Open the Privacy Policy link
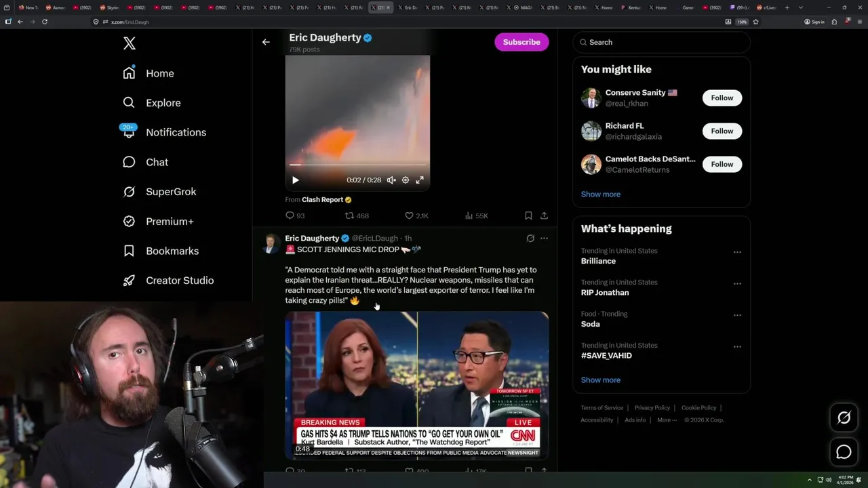This screenshot has height=488, width=868. pos(652,408)
